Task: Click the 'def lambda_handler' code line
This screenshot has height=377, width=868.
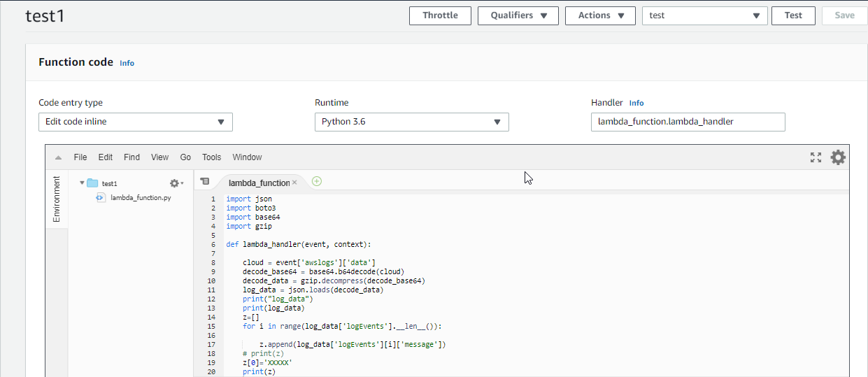Action: [x=299, y=245]
